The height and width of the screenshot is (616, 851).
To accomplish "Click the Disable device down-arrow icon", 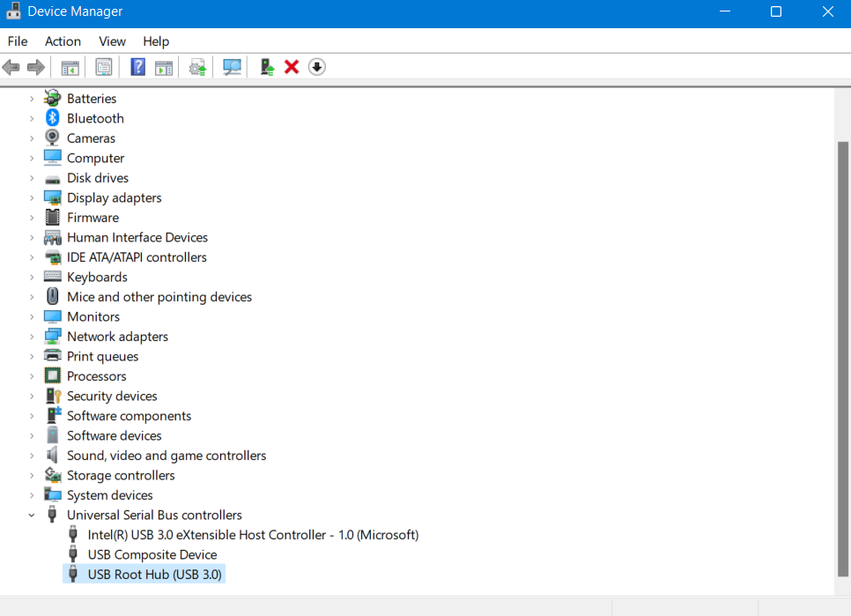I will click(x=317, y=67).
